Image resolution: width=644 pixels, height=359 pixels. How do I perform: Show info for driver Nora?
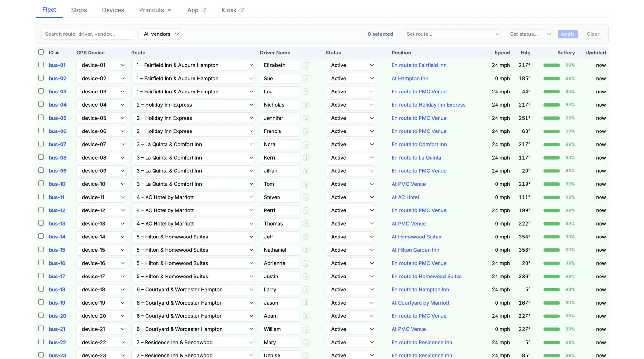point(306,144)
